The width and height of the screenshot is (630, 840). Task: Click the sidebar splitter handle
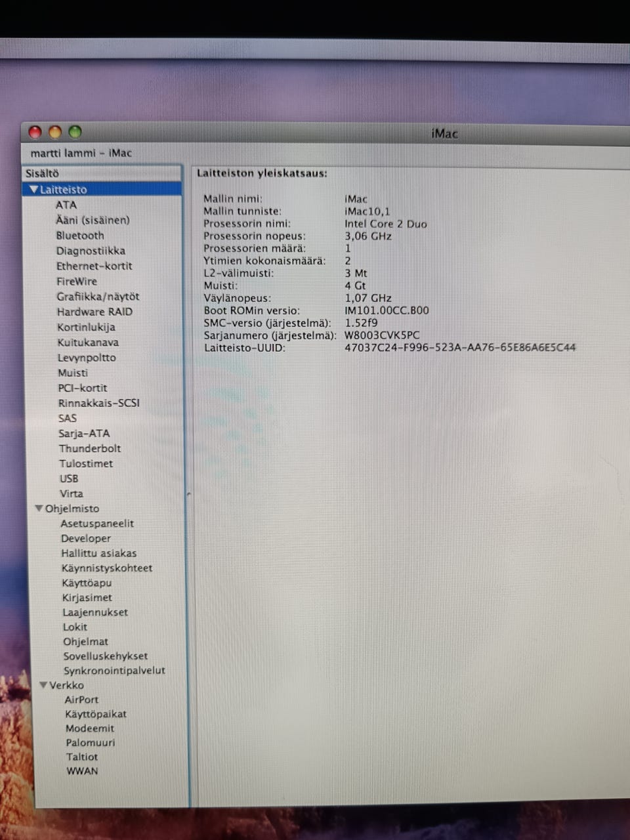pyautogui.click(x=189, y=493)
